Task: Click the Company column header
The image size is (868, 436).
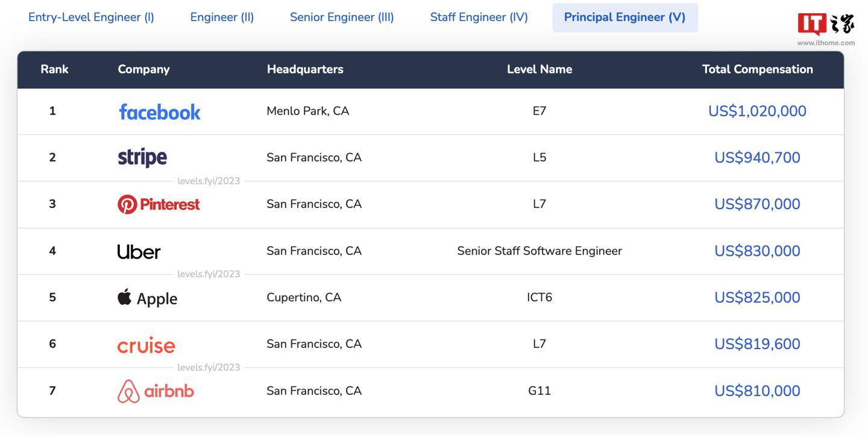Action: [143, 69]
